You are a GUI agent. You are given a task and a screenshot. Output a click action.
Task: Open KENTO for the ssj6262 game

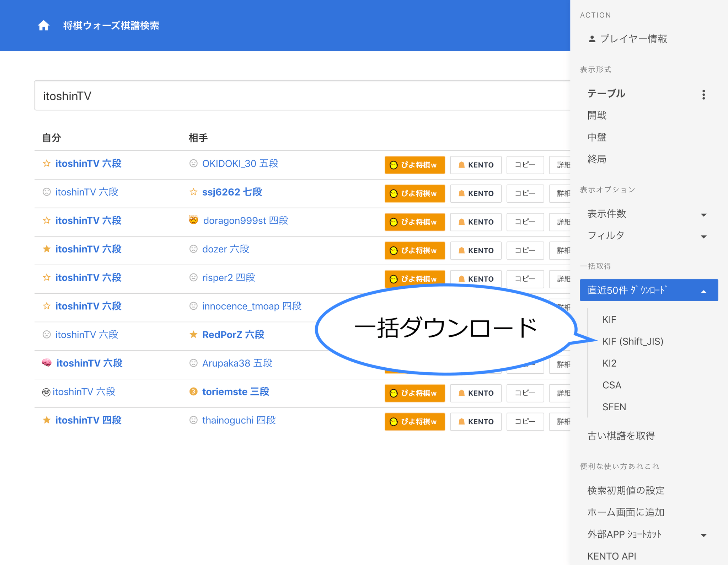click(x=476, y=193)
